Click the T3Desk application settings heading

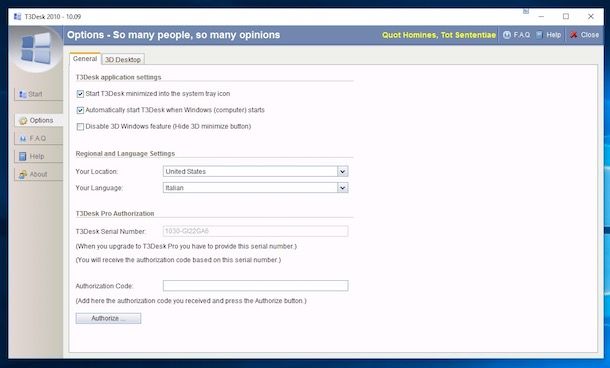(118, 77)
